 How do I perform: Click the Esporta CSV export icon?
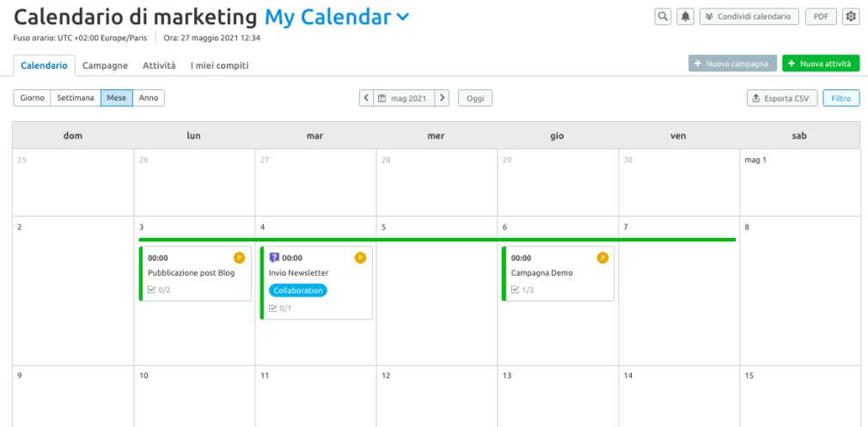point(756,99)
